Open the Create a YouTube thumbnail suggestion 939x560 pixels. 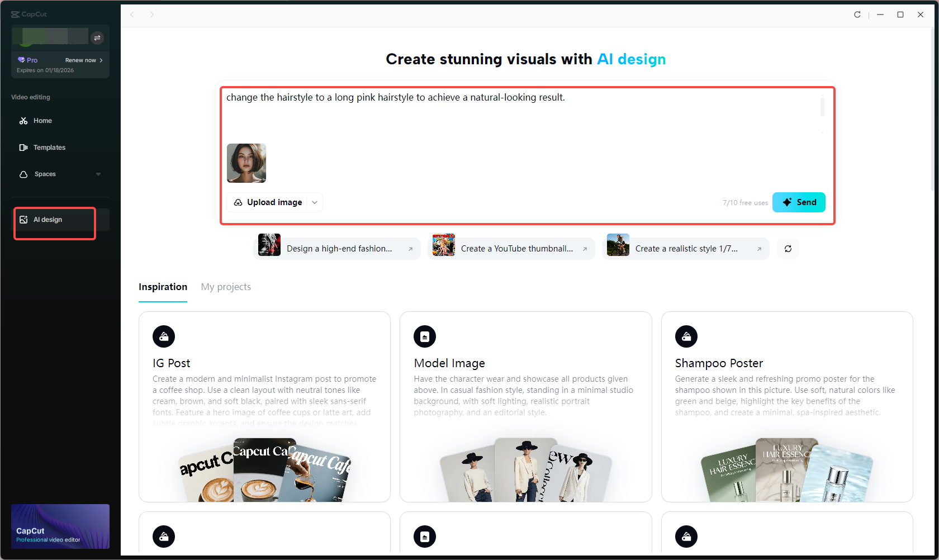coord(510,248)
